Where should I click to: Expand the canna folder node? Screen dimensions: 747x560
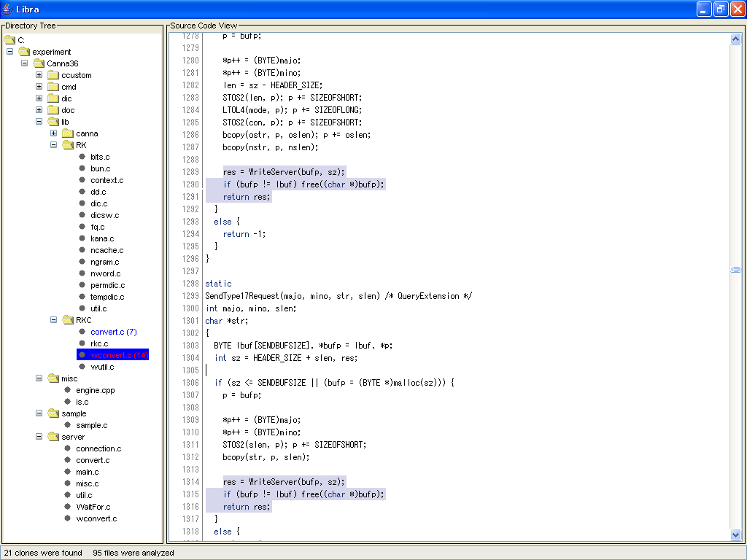point(53,133)
